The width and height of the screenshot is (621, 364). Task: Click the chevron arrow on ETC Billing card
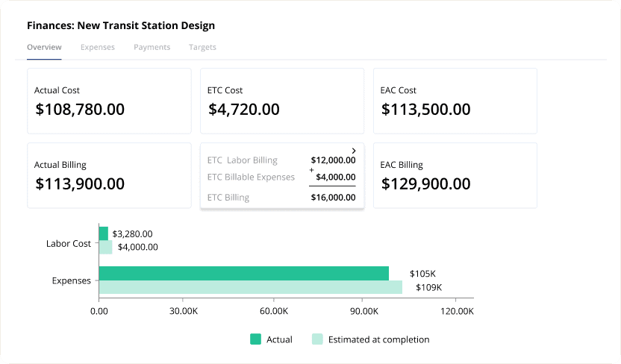tap(354, 151)
